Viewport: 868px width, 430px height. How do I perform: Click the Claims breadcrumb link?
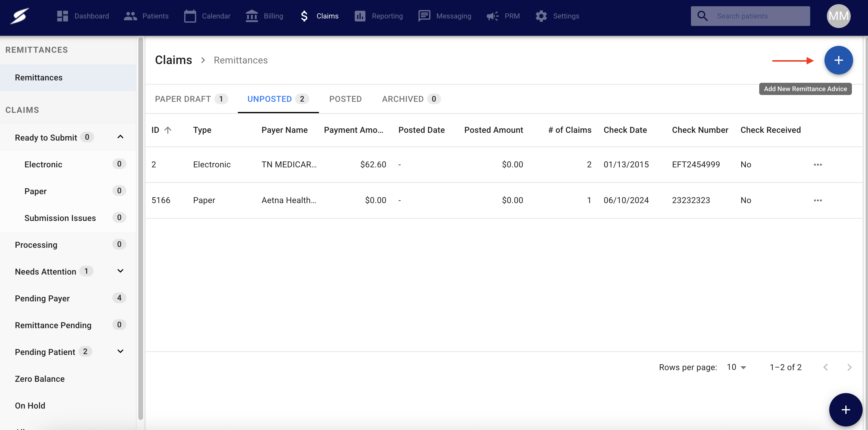pos(173,60)
